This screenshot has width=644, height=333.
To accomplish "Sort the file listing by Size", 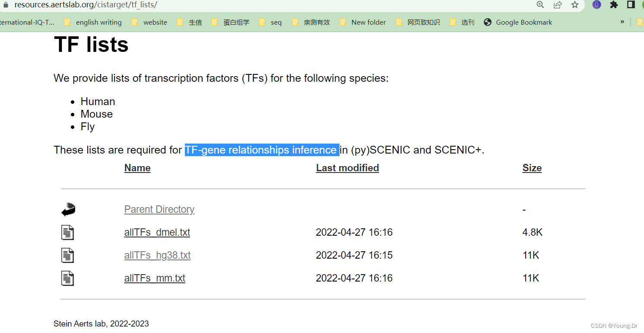I will pos(532,168).
